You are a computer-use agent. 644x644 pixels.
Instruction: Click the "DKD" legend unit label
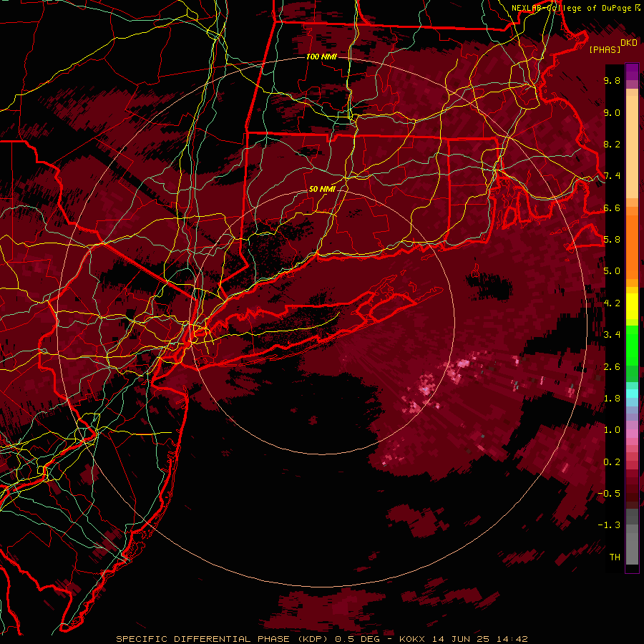pos(629,43)
